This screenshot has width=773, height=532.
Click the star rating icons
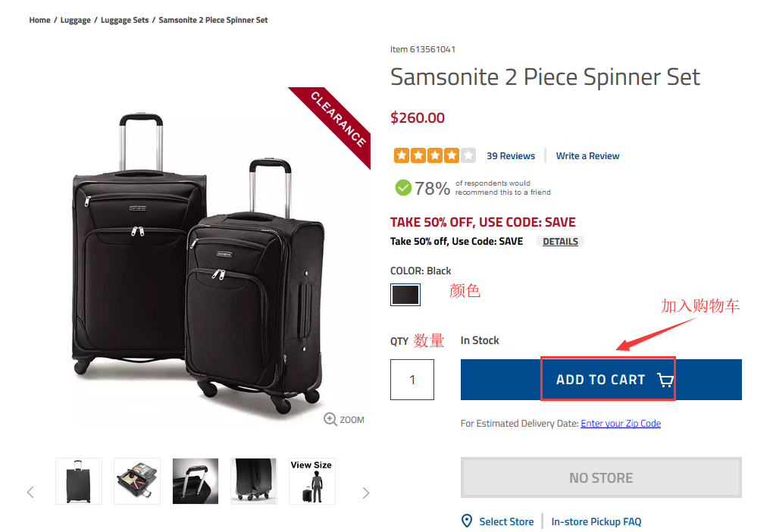click(434, 155)
